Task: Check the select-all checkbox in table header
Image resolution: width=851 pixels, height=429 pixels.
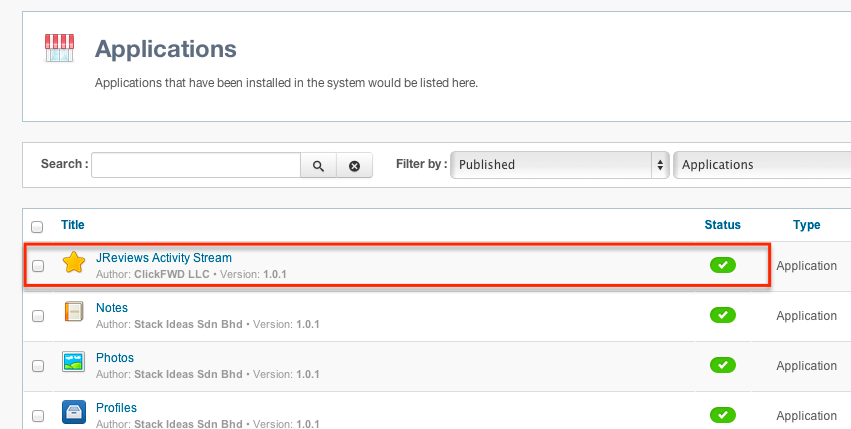Action: point(38,226)
